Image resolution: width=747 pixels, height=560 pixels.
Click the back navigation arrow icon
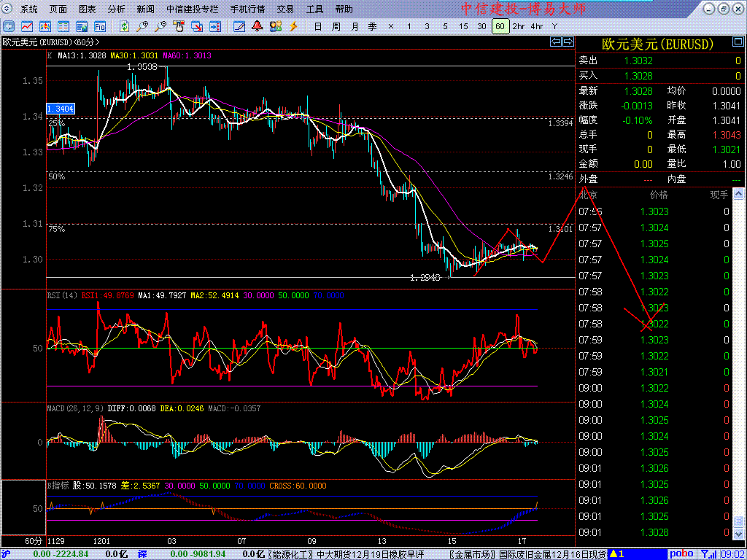[x=10, y=26]
